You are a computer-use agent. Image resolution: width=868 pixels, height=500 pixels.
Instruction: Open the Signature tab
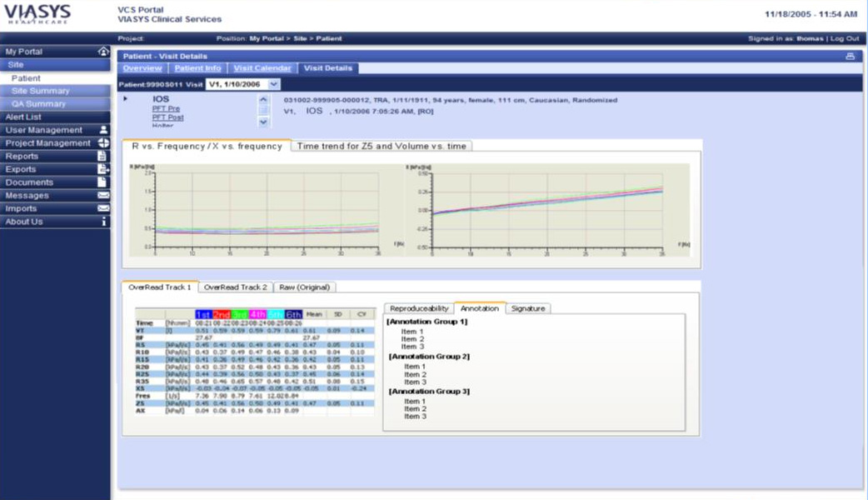tap(528, 308)
